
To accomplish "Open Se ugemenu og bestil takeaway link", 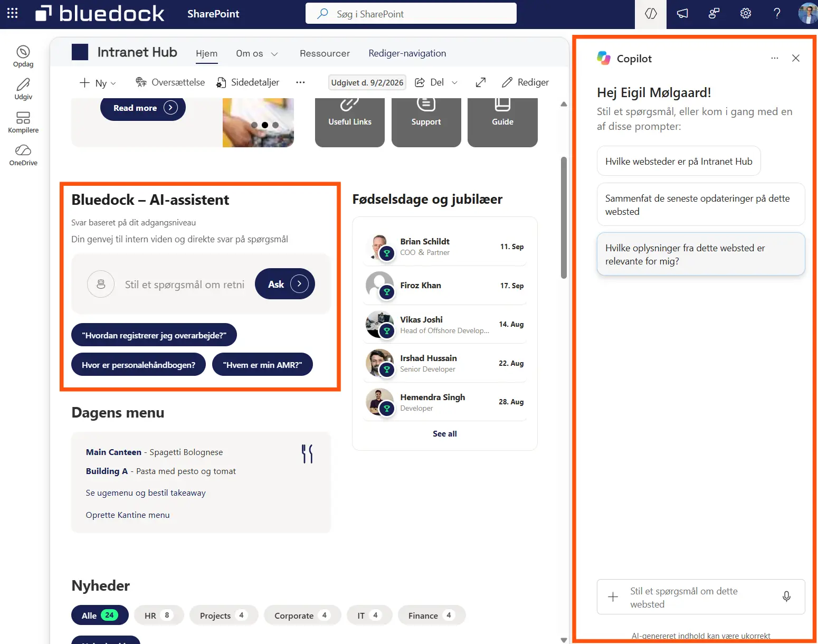I will 146,493.
